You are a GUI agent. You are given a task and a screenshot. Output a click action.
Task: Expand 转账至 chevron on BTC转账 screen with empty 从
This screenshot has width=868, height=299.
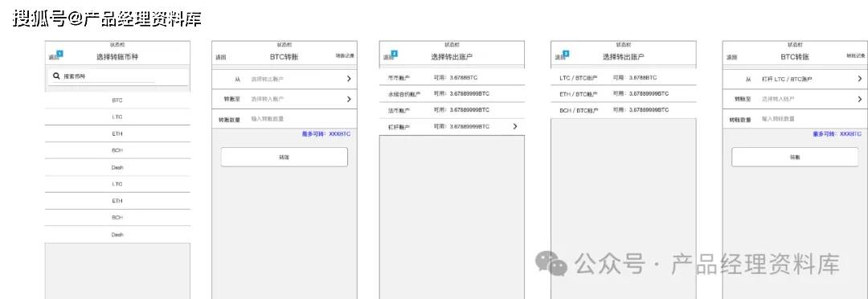[x=349, y=99]
